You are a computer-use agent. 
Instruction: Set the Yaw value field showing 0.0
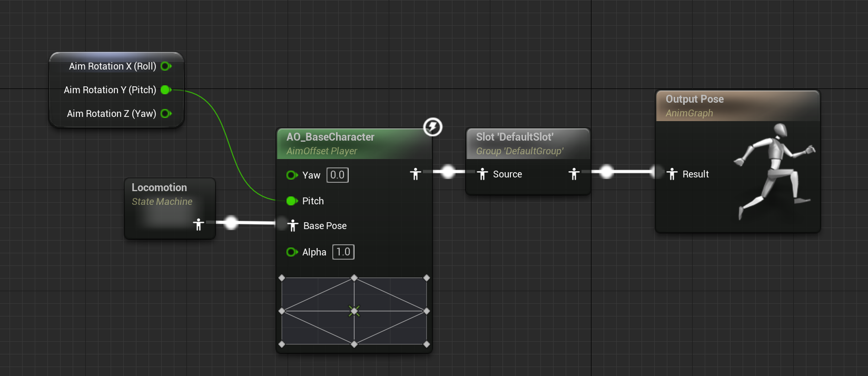pos(338,175)
